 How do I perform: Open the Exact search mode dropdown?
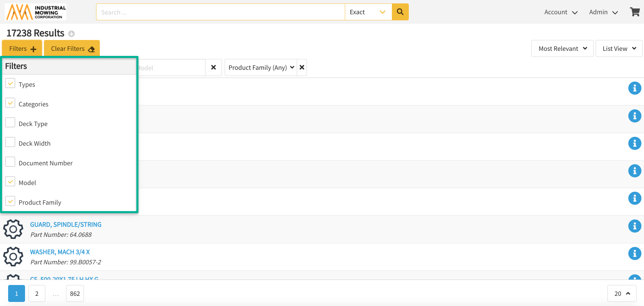[368, 12]
